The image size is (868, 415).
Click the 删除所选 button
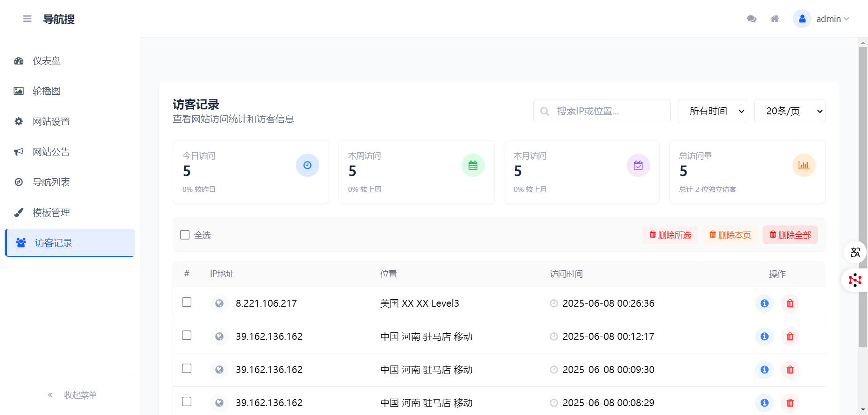click(670, 235)
